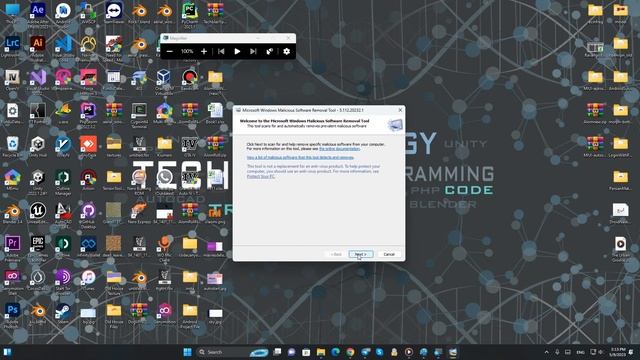
Task: Select Adobe After Effects desktop icon
Action: tap(38, 14)
